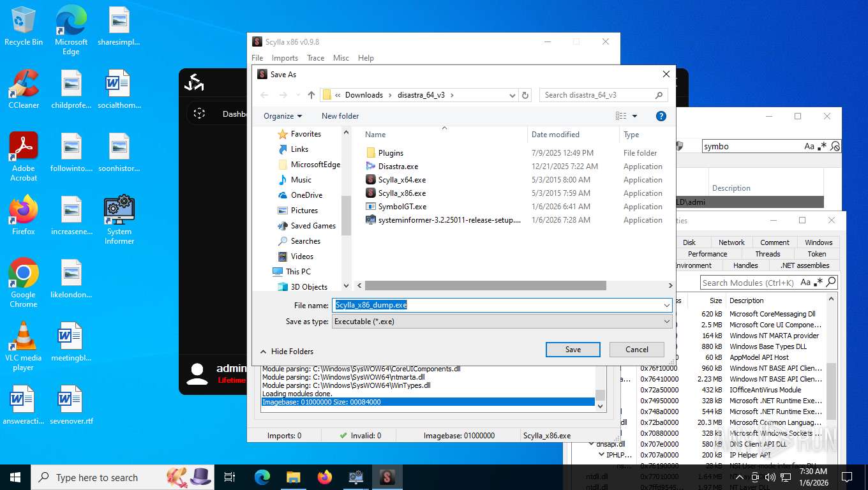Screen dimensions: 868x490
Task: Collapse folders with Hide Folders
Action: tap(287, 352)
